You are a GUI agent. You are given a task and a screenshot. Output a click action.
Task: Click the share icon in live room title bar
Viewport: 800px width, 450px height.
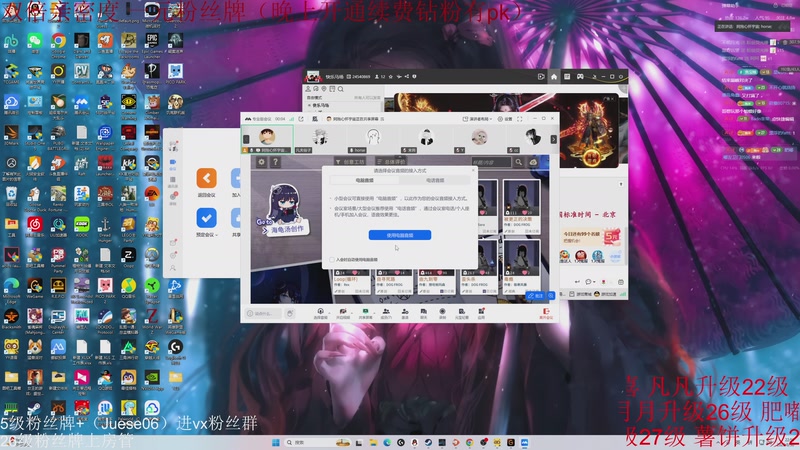pos(407,77)
